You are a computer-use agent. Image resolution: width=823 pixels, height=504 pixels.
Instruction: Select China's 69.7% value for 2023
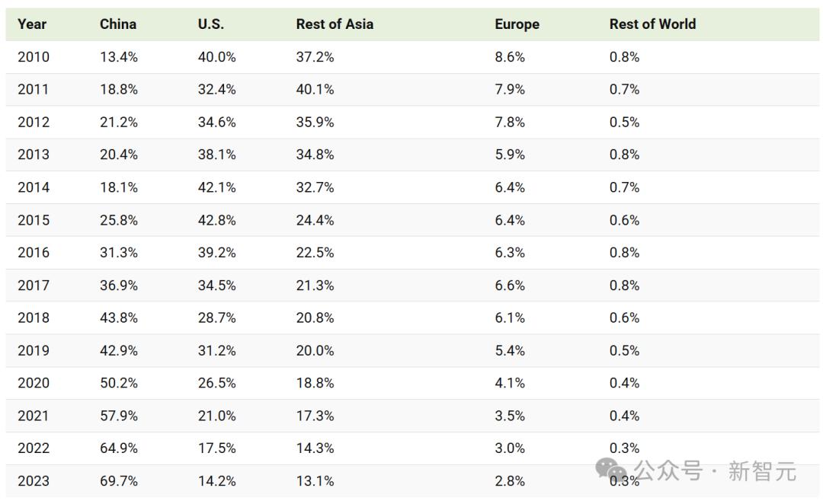[x=119, y=481]
